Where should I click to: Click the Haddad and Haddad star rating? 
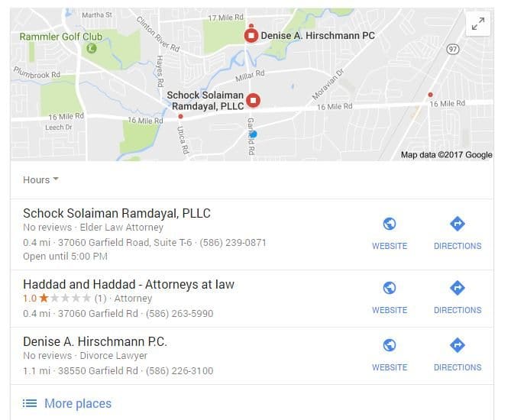point(64,298)
